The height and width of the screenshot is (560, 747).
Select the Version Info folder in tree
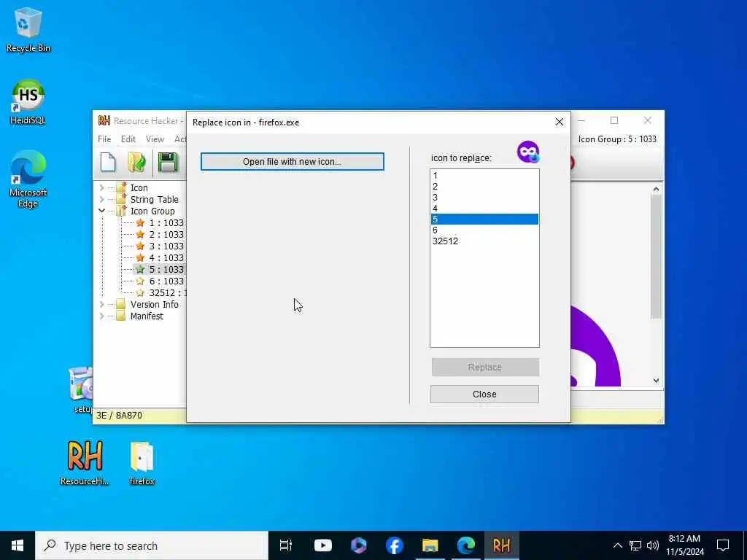[x=155, y=304]
